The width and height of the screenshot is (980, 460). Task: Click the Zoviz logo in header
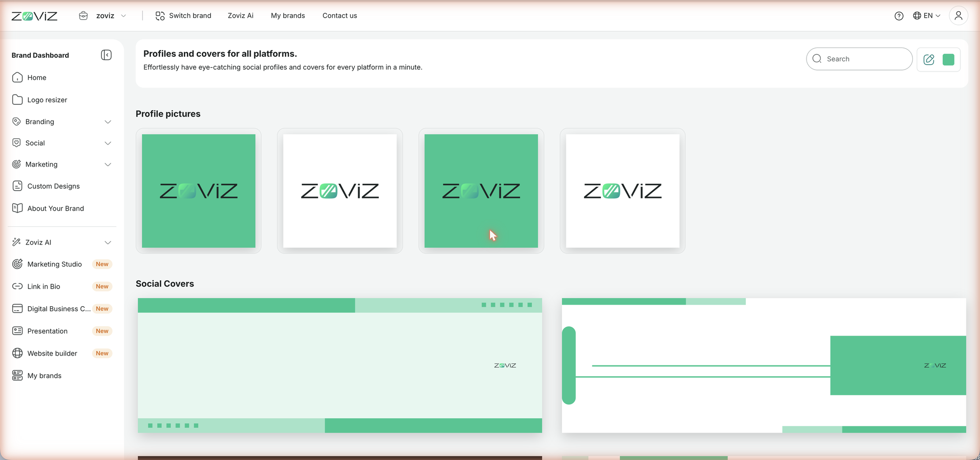point(34,16)
